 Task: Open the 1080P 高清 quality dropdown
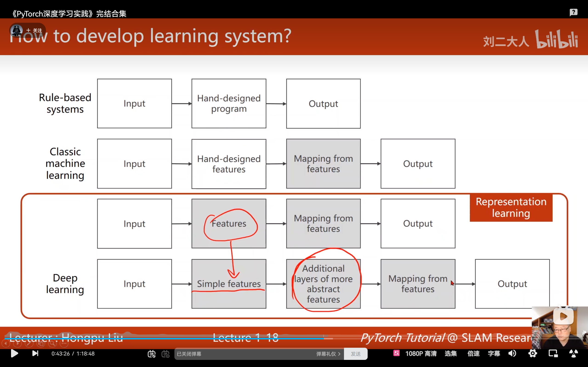421,354
